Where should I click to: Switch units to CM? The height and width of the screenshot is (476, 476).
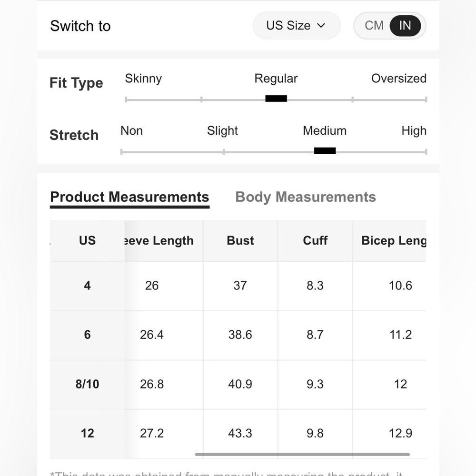pos(374,26)
